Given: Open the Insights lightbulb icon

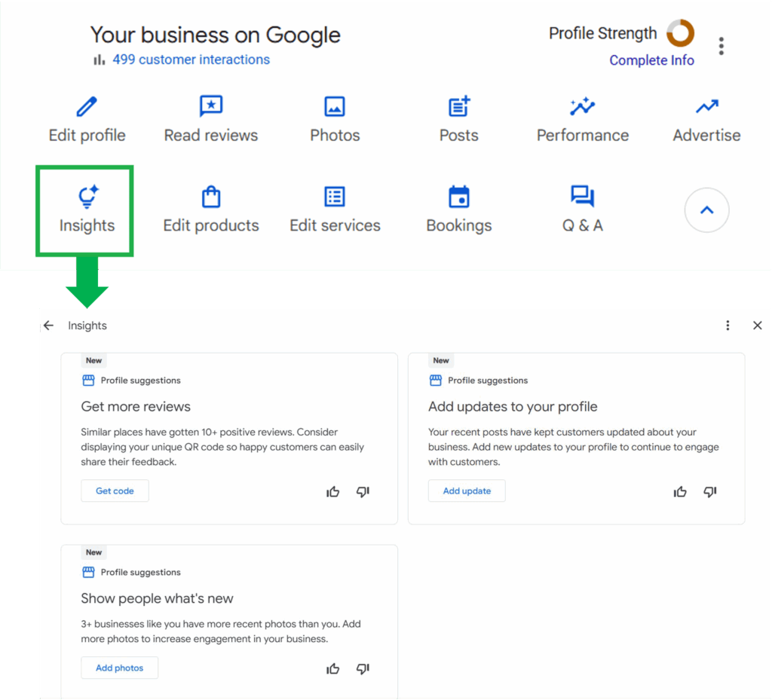Looking at the screenshot, I should (86, 198).
